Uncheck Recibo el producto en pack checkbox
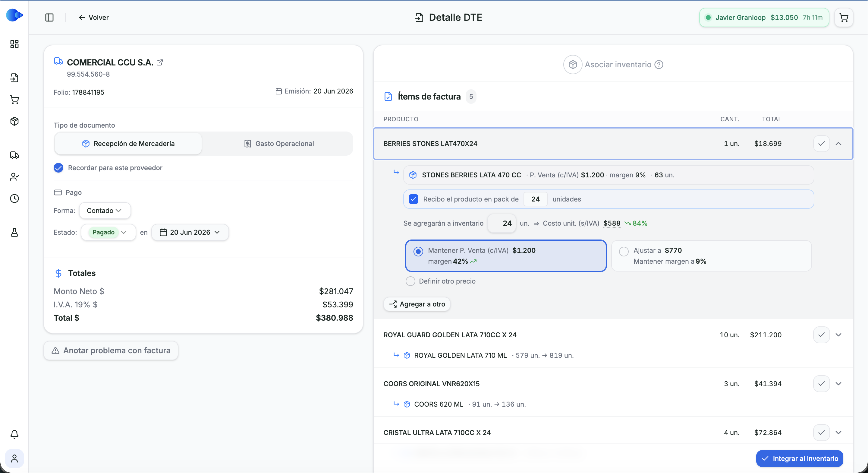Viewport: 868px width, 473px height. pyautogui.click(x=414, y=199)
